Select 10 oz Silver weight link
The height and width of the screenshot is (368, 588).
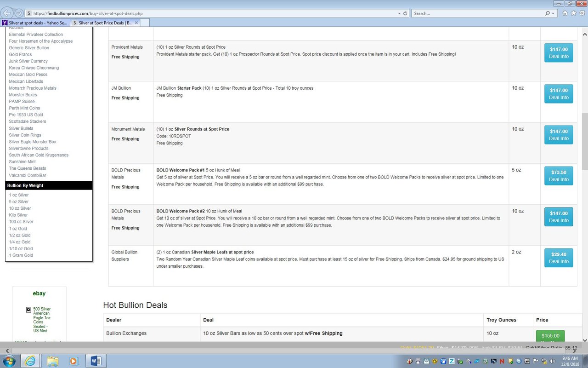click(x=20, y=208)
